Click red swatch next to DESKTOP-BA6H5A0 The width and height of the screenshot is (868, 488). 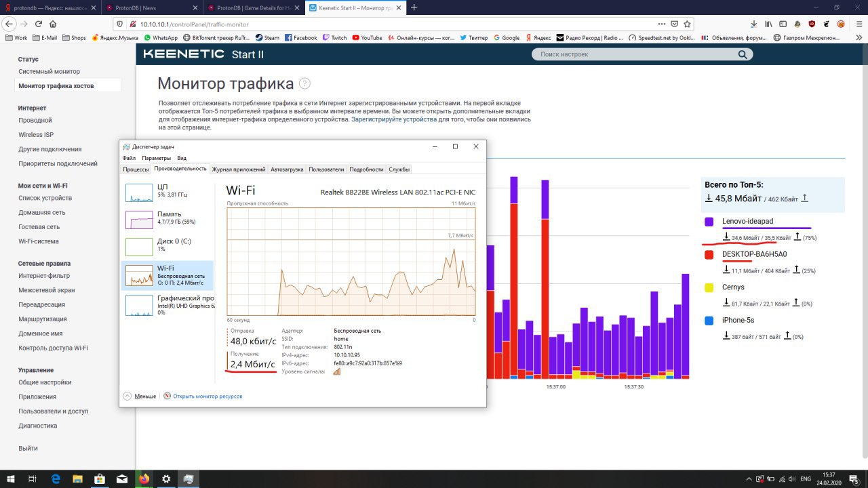click(709, 254)
